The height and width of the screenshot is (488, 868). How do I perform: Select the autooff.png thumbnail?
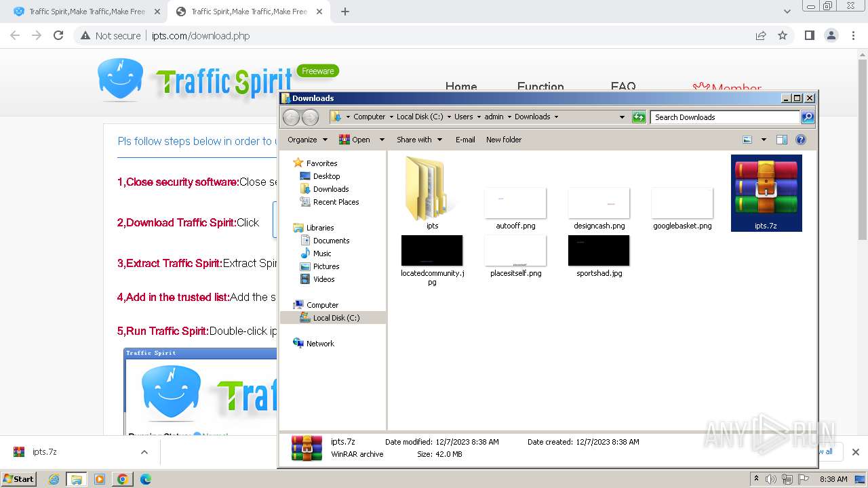click(x=515, y=208)
